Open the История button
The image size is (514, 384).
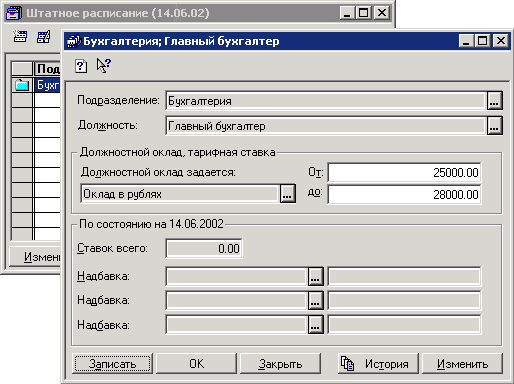click(378, 364)
